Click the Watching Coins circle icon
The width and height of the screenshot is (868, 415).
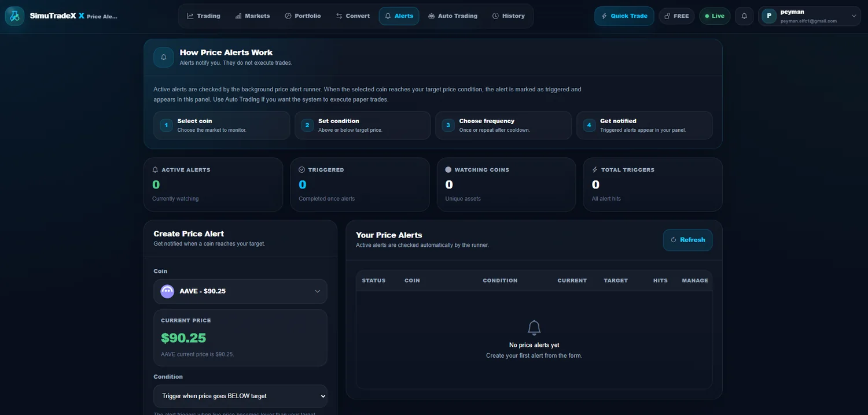click(x=448, y=170)
